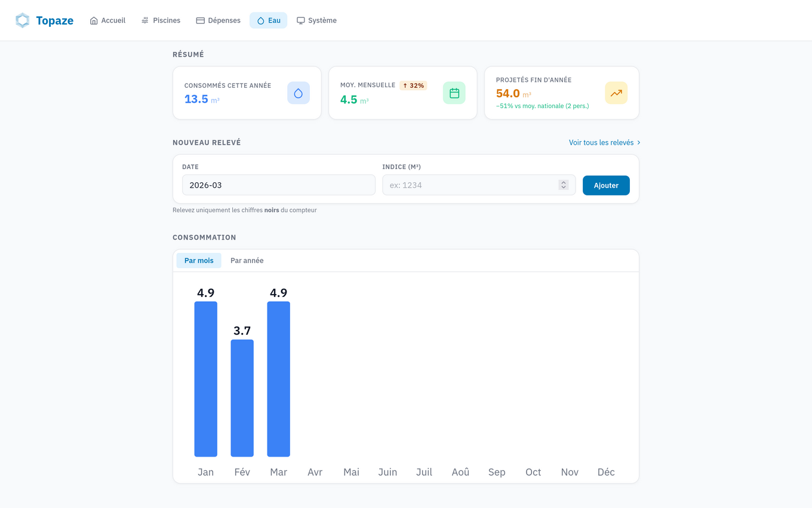The height and width of the screenshot is (508, 812).
Task: Click the green calendar icon in monthly average card
Action: click(454, 93)
